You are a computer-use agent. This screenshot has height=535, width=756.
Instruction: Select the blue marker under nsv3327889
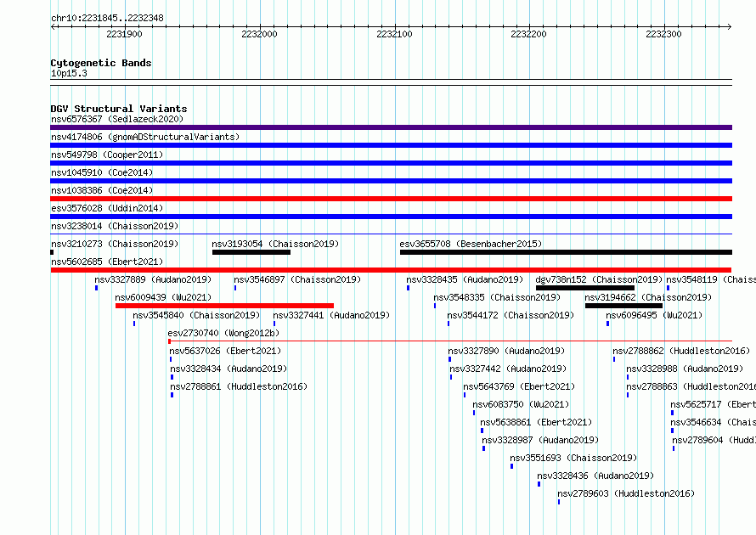point(97,288)
